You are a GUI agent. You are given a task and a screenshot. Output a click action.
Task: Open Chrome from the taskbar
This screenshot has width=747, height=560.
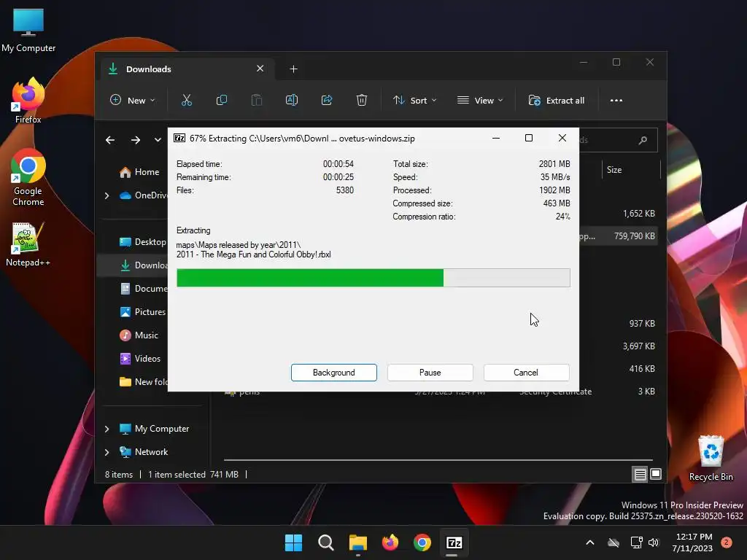point(422,542)
